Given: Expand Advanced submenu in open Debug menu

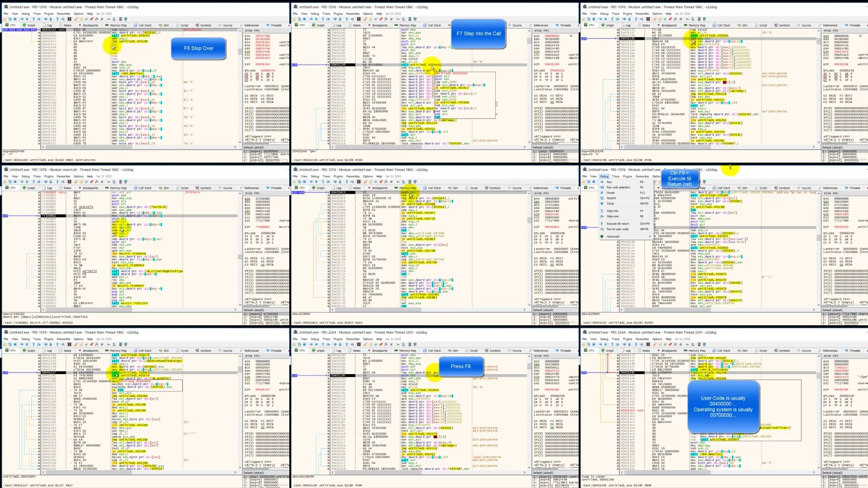Looking at the screenshot, I should click(x=626, y=237).
